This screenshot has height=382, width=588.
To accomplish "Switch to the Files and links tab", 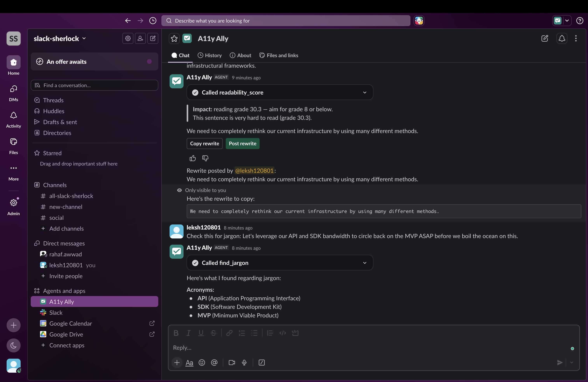I will [x=279, y=55].
